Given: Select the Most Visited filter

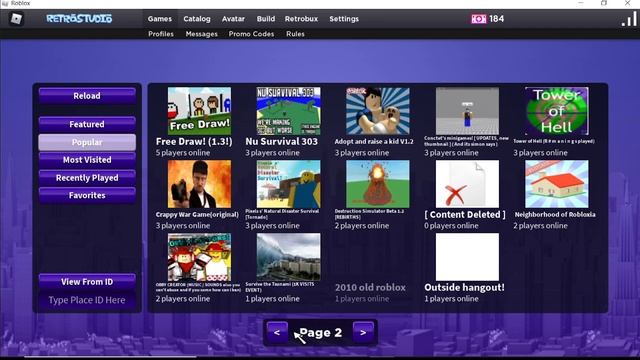Looking at the screenshot, I should [x=87, y=160].
